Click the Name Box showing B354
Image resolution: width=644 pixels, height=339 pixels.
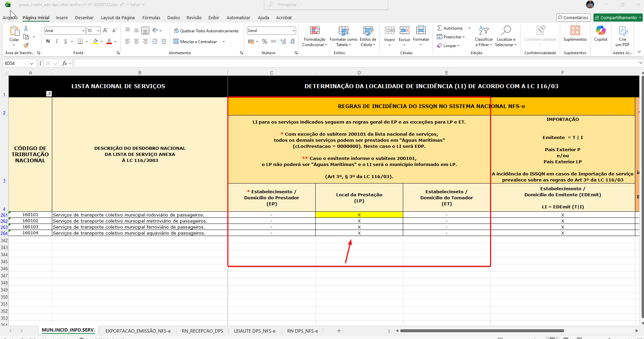coord(17,63)
